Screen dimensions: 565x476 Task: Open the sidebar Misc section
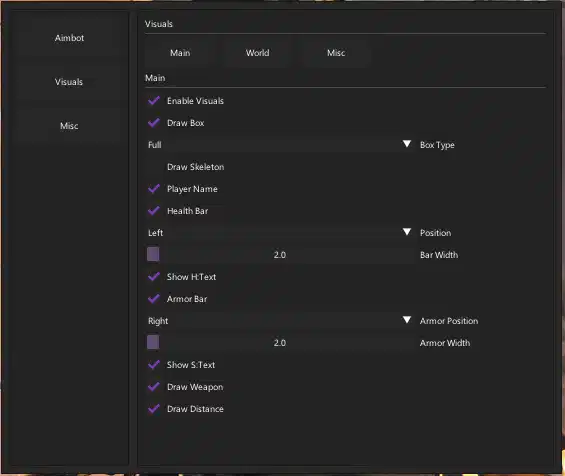[69, 126]
